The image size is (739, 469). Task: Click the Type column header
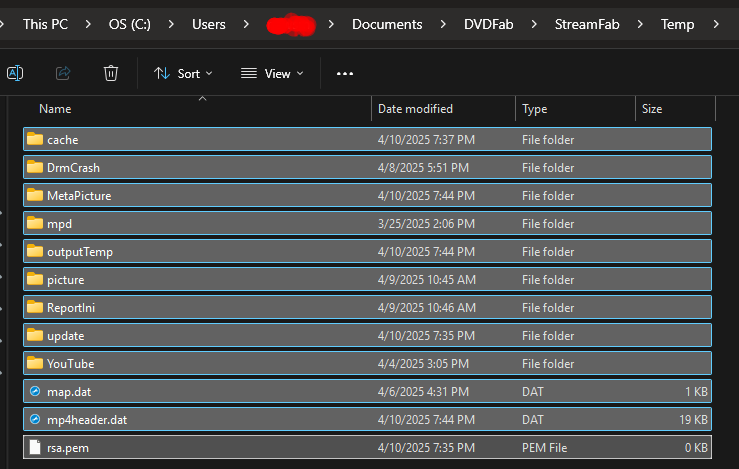[x=535, y=108]
